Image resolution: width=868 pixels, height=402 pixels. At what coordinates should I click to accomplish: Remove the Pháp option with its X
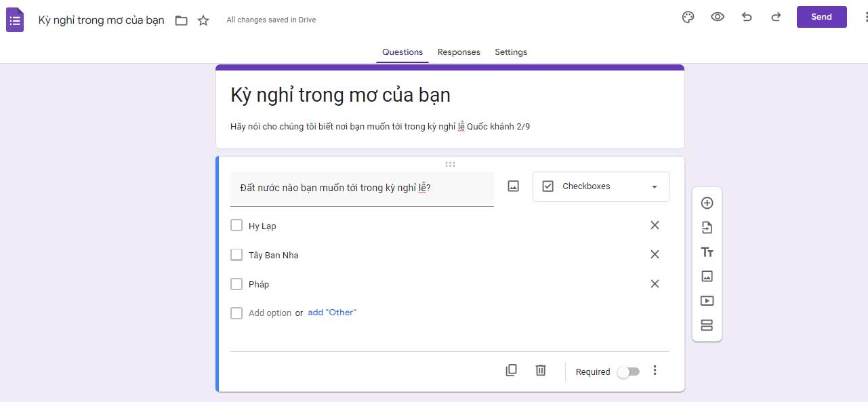(655, 283)
